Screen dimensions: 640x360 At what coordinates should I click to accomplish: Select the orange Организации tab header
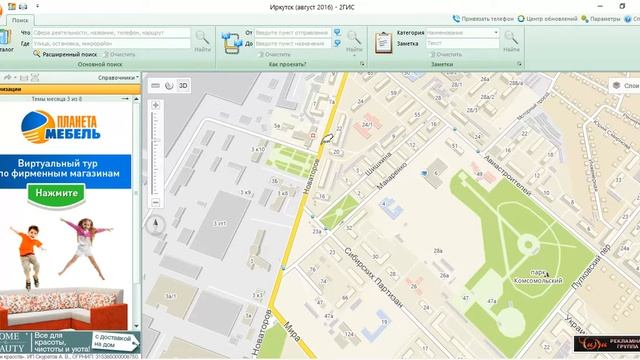tap(70, 89)
